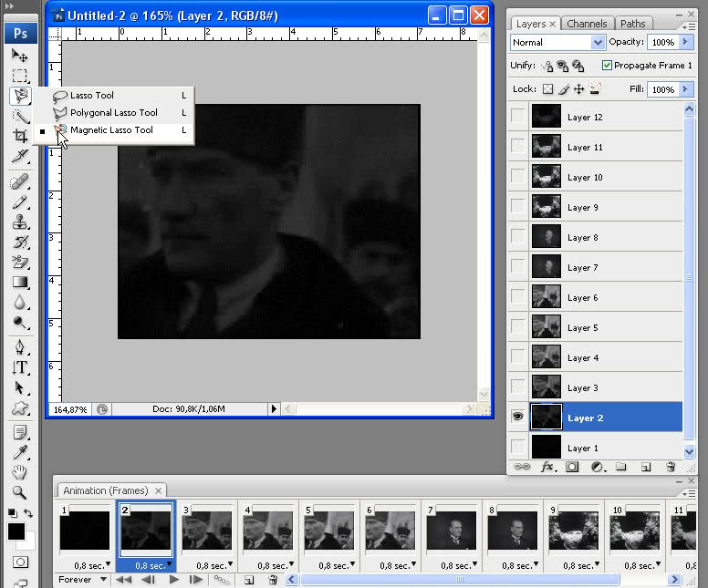Open layer style fx menu
This screenshot has width=708, height=588.
pos(547,467)
